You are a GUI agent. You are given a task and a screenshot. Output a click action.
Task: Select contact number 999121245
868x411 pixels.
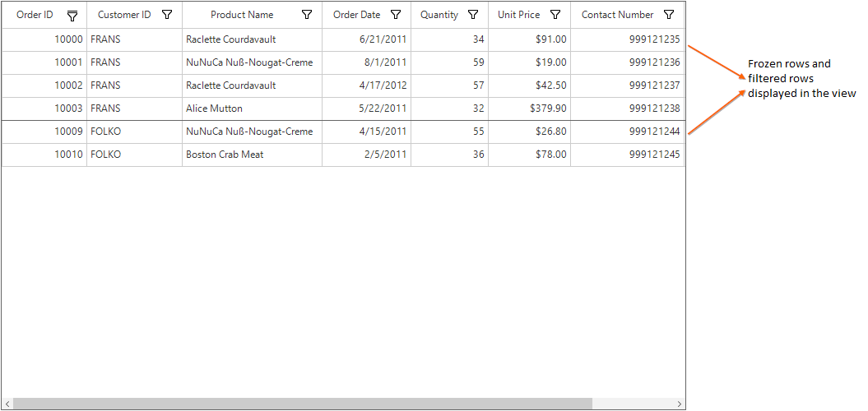628,155
